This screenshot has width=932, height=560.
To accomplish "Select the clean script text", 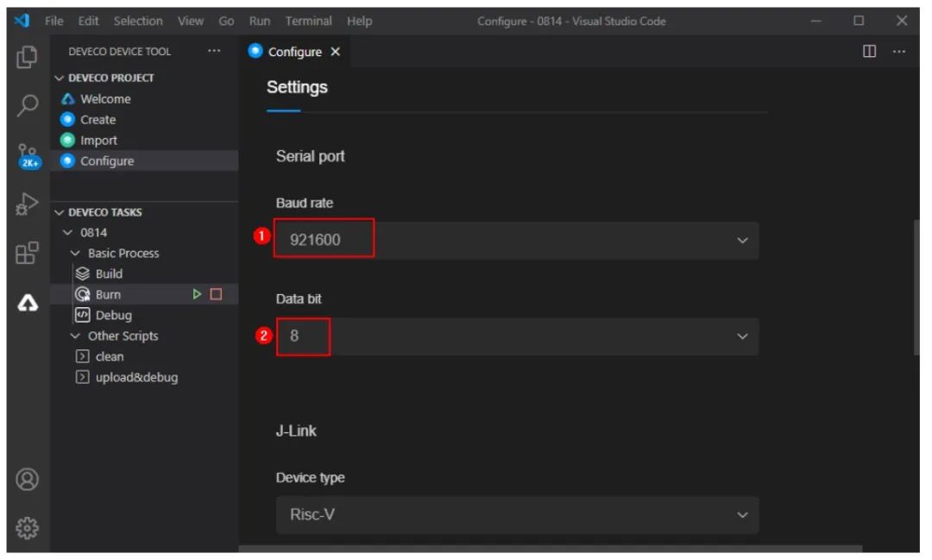I will pyautogui.click(x=110, y=356).
